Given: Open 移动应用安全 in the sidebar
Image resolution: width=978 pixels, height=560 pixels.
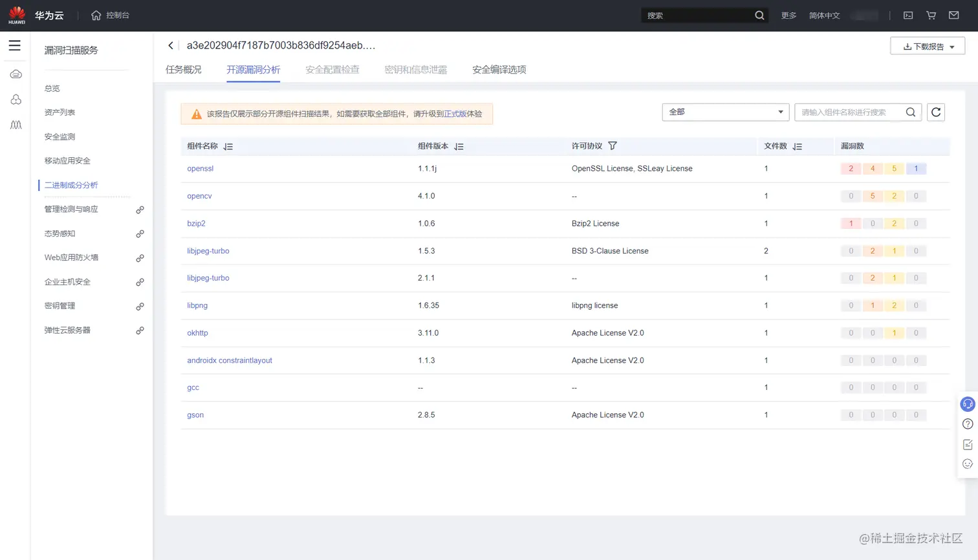Looking at the screenshot, I should pyautogui.click(x=67, y=161).
